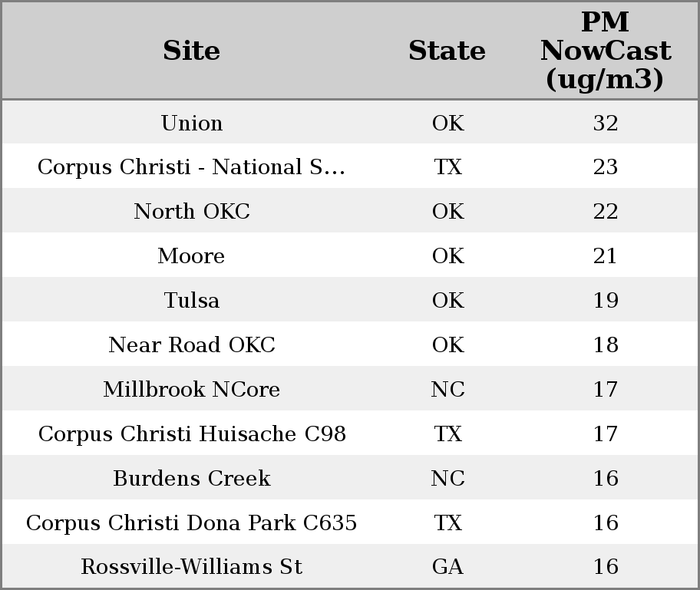Screen dimensions: 700x590
Task: Click the truncated Corpus Christi - National S… site
Action: click(192, 167)
